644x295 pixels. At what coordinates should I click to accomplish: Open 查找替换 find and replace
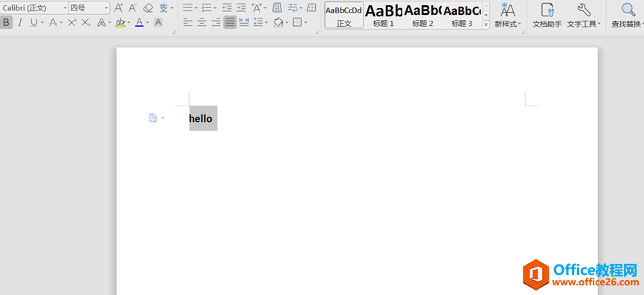point(628,15)
